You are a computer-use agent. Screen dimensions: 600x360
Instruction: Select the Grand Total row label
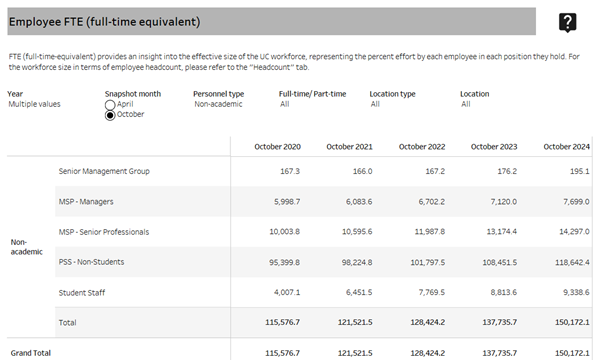pos(31,353)
